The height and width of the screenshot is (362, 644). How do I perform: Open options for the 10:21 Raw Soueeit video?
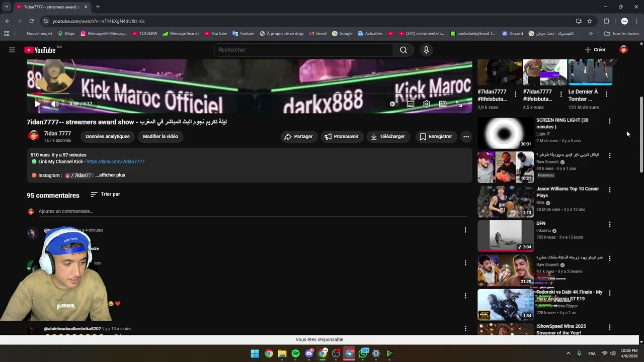(609, 155)
